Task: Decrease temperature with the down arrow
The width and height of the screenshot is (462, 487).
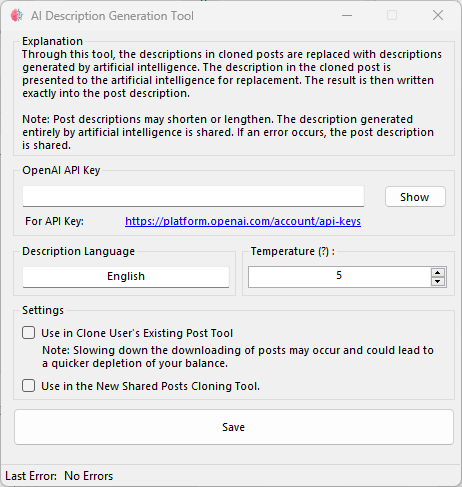Action: click(x=437, y=281)
